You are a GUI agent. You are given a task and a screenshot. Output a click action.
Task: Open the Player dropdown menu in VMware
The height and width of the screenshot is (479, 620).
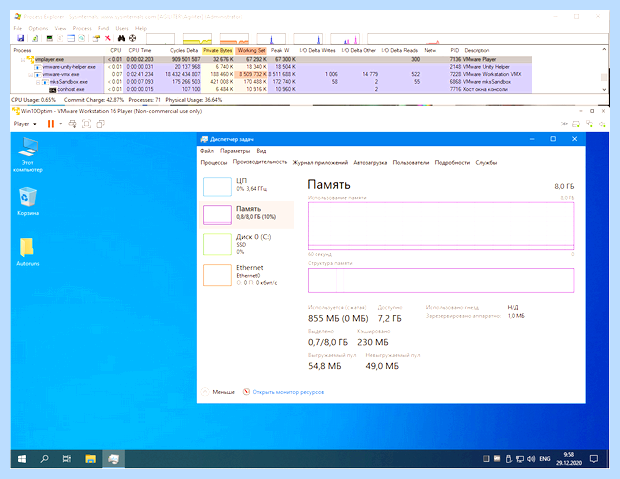coord(25,124)
